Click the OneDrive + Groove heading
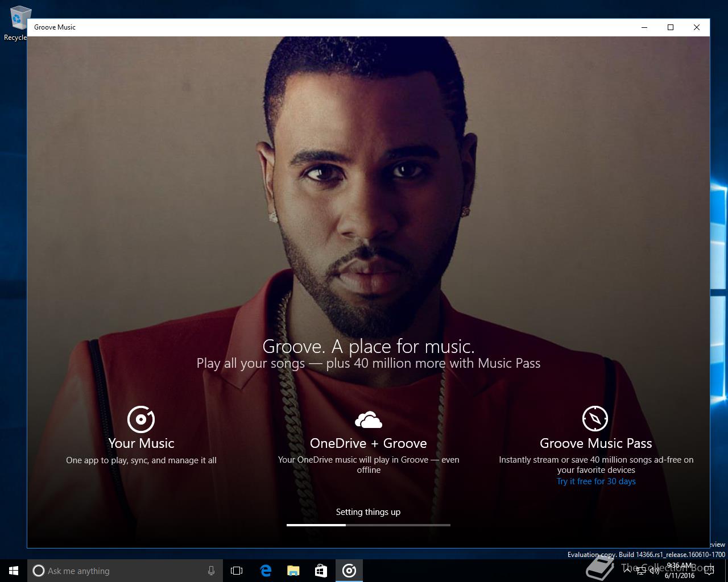The width and height of the screenshot is (728, 582). coord(369,443)
